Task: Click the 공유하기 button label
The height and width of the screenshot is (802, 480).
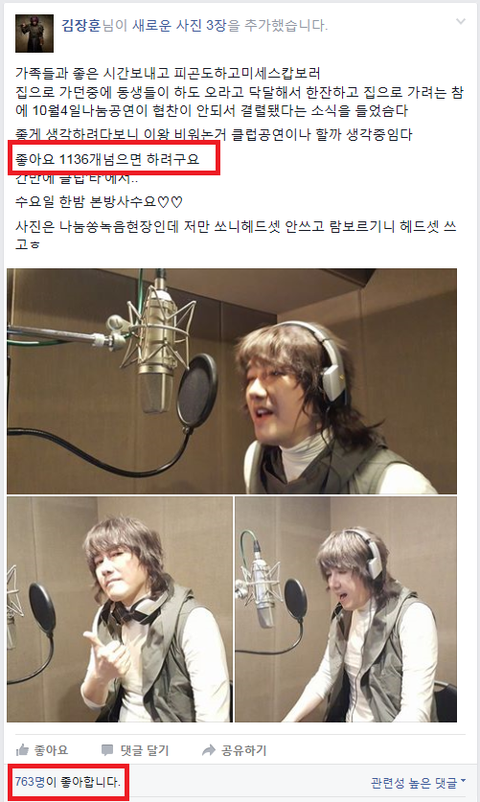Action: 244,750
